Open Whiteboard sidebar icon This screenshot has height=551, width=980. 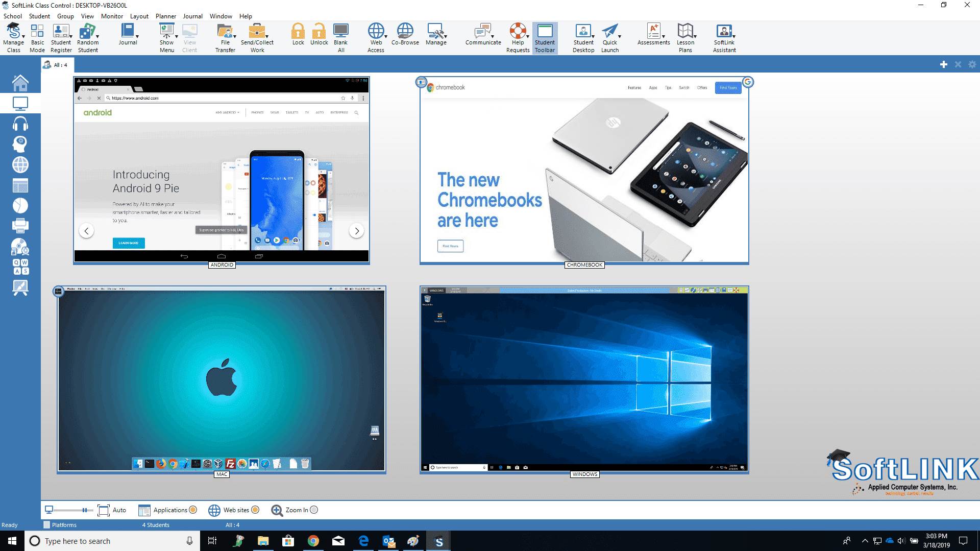click(x=20, y=288)
